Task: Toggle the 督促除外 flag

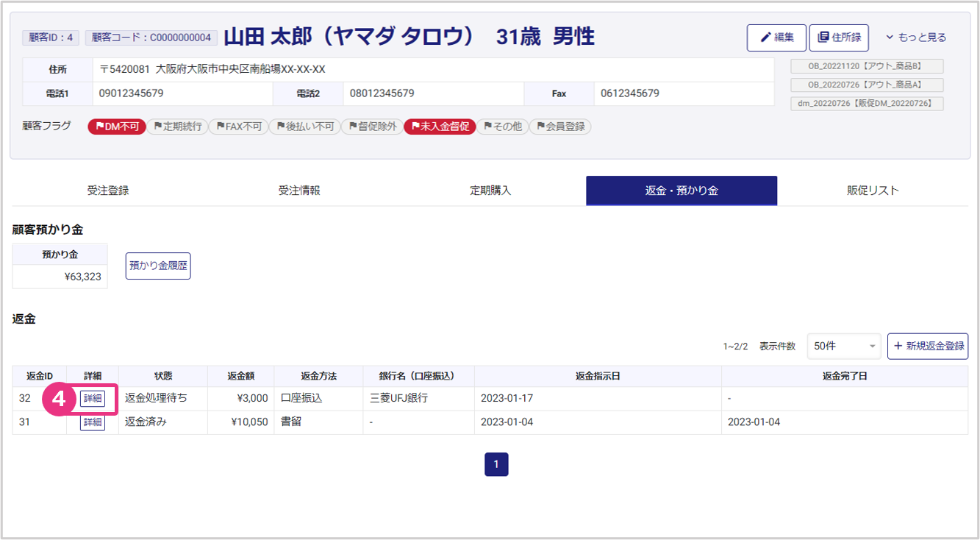Action: pos(372,127)
